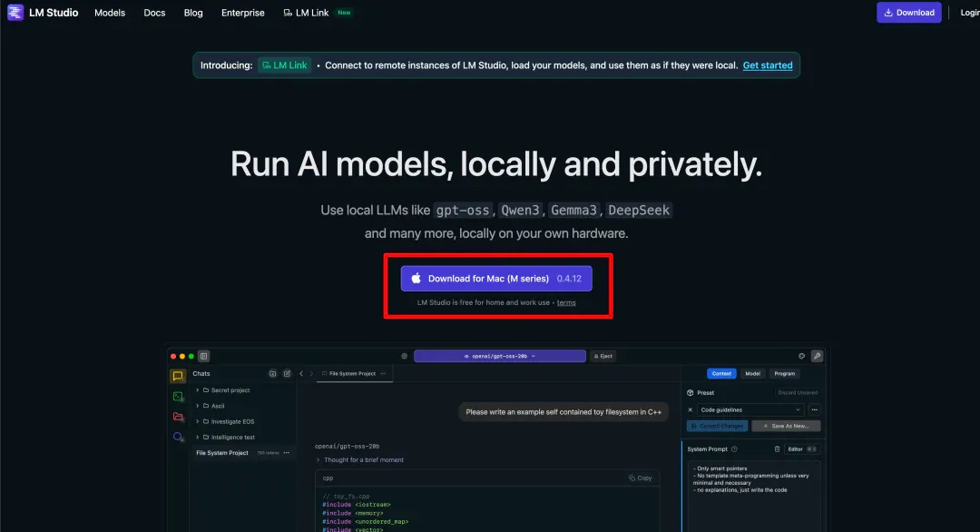Switch to the Program tab
This screenshot has height=532, width=980.
tap(784, 374)
